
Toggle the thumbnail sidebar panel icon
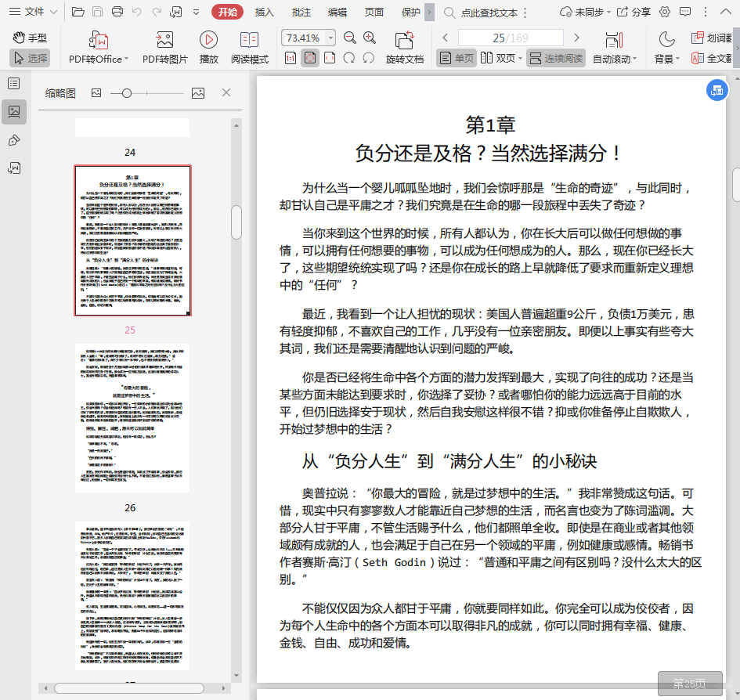14,112
